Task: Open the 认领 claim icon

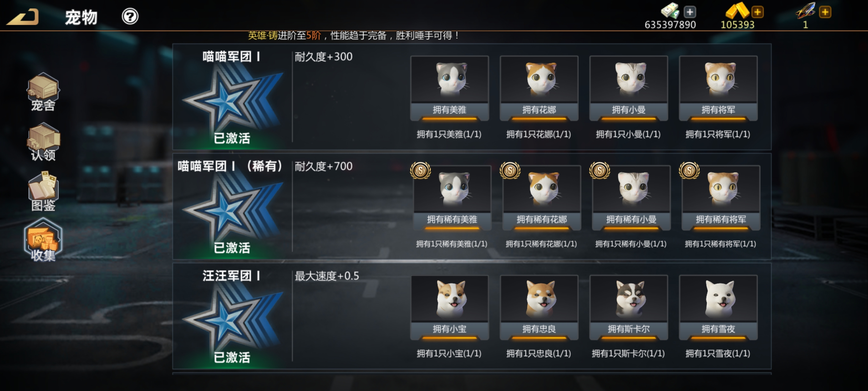Action: pos(43,142)
